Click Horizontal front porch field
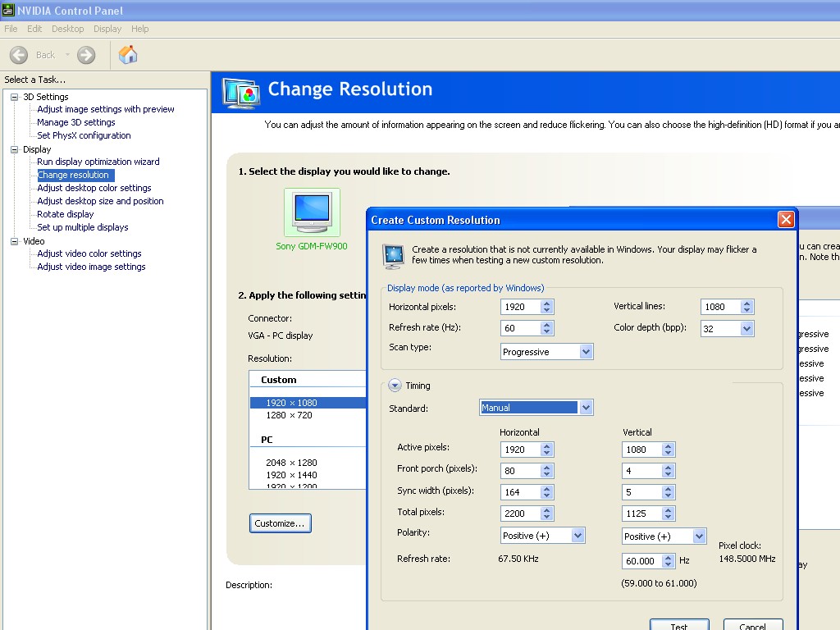Image resolution: width=840 pixels, height=630 pixels. click(x=520, y=471)
